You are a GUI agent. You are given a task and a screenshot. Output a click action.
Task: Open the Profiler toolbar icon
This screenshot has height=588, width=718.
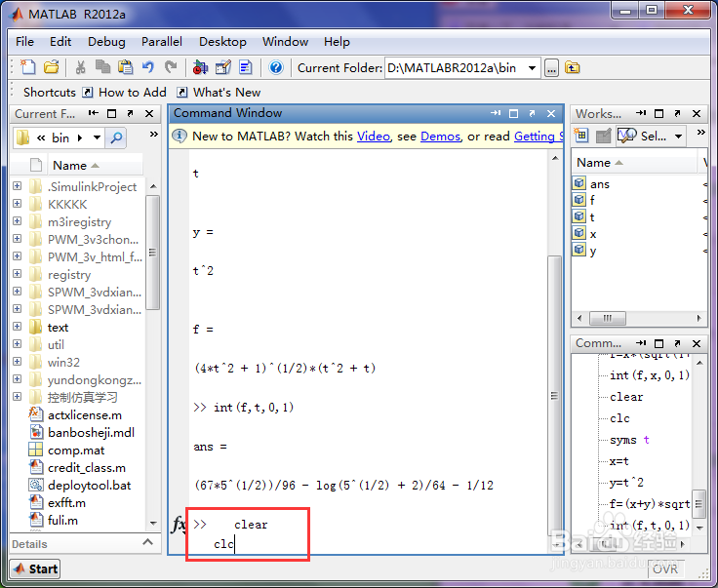pyautogui.click(x=246, y=67)
